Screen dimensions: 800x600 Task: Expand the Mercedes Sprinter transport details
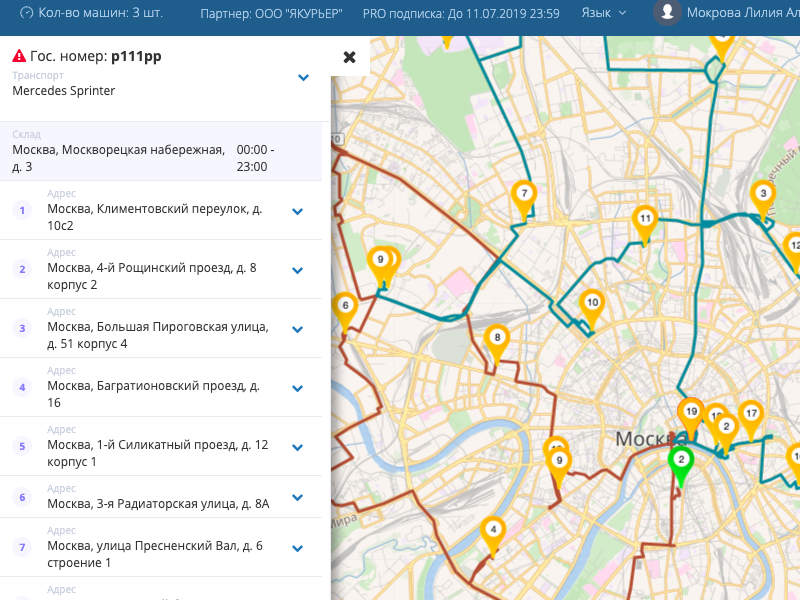(x=303, y=78)
